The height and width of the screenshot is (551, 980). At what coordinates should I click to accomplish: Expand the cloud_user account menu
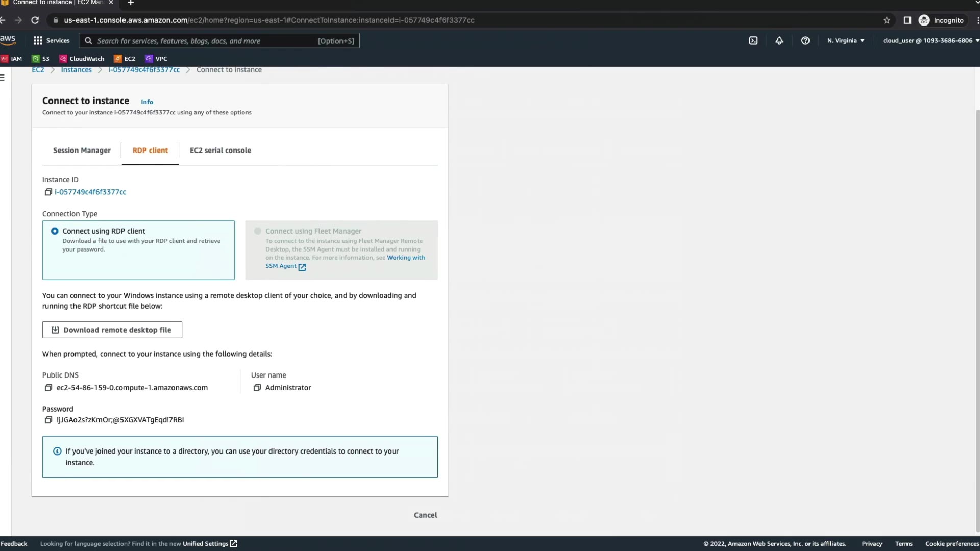[x=930, y=41]
